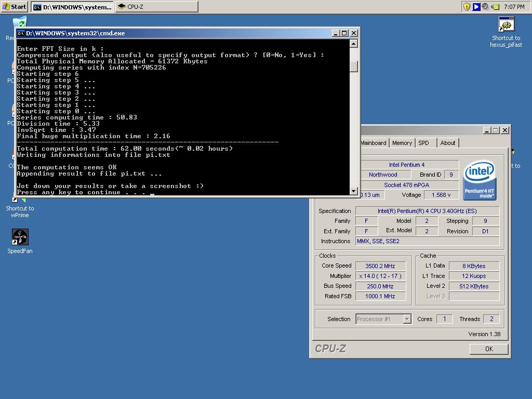Click the Specification field Intel(R) Pentium(R) 4 CPU 3.40GHz
The image size is (532, 399).
click(427, 211)
